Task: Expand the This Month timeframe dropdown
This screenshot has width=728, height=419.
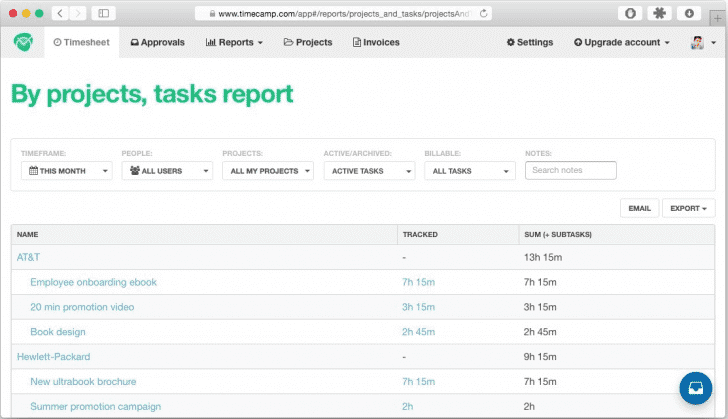Action: pos(66,171)
